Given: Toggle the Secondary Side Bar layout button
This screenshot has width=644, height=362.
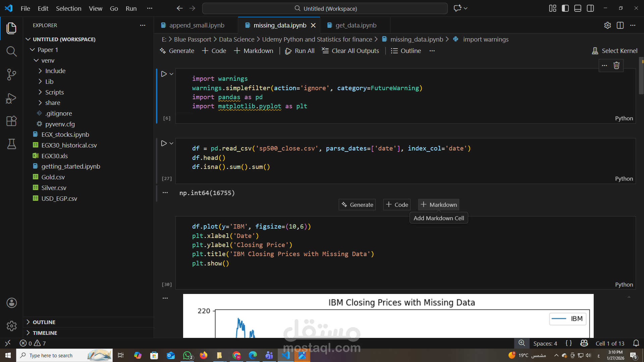Looking at the screenshot, I should [590, 8].
